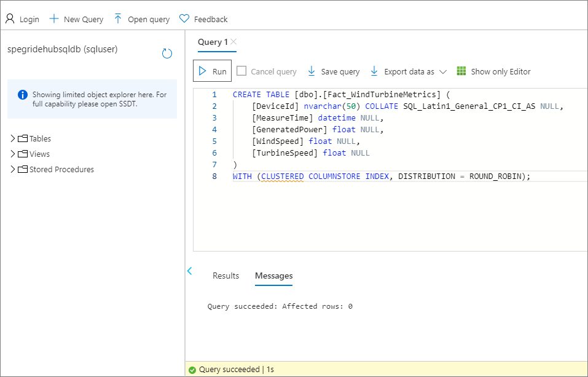Collapse the results pane with the chevron
This screenshot has width=588, height=377.
[x=189, y=271]
